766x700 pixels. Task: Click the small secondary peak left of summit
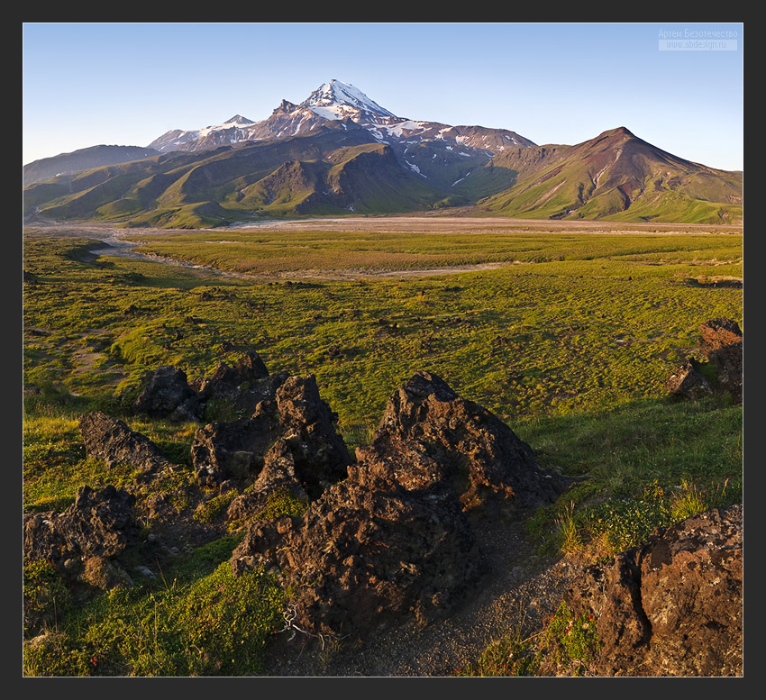(x=238, y=120)
